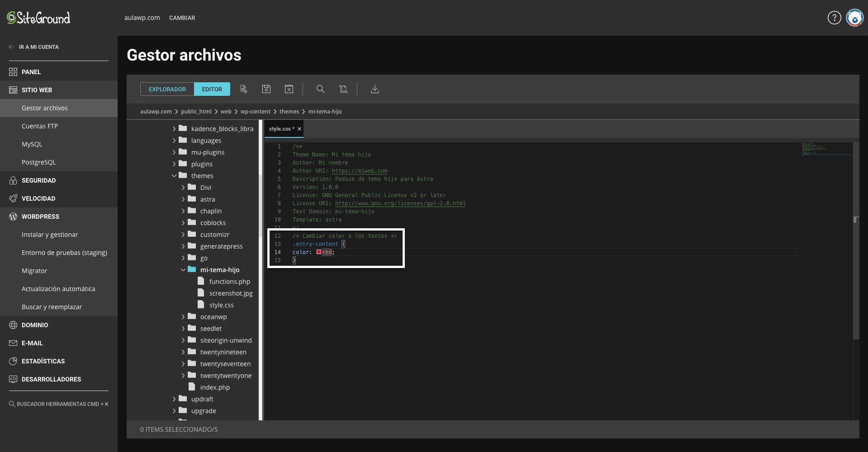868x452 pixels.
Task: Click the copy/move toolbar icon
Action: coord(343,89)
